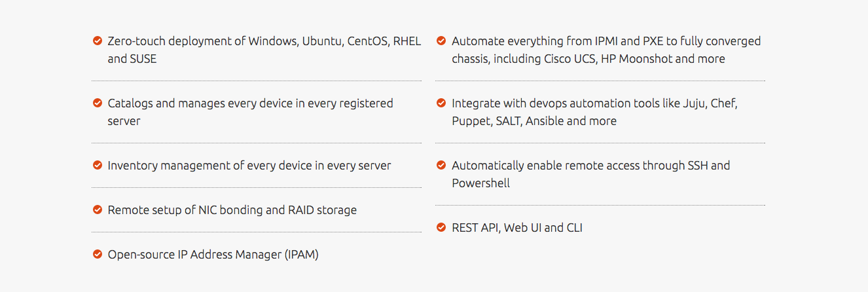Click the REST API, Web UI and CLI text
Viewport: 868px width, 292px height.
pos(517,228)
